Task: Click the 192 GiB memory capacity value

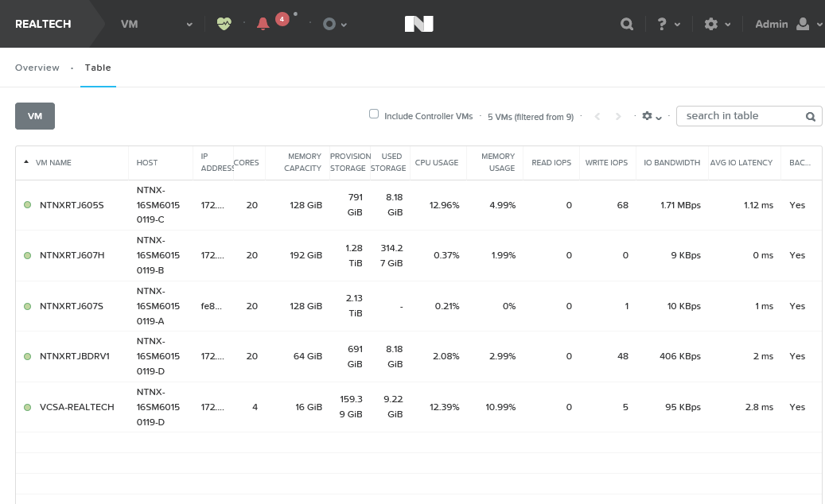Action: click(305, 255)
